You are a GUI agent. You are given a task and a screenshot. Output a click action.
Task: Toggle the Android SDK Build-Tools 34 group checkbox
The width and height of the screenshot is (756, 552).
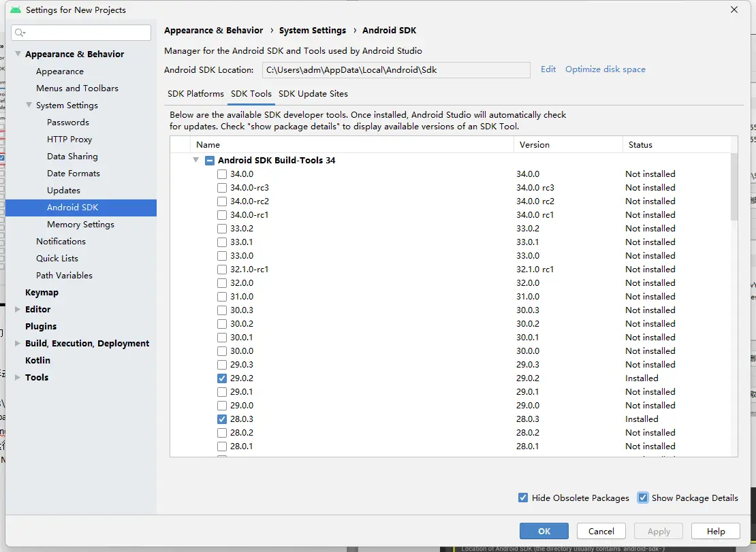(210, 161)
